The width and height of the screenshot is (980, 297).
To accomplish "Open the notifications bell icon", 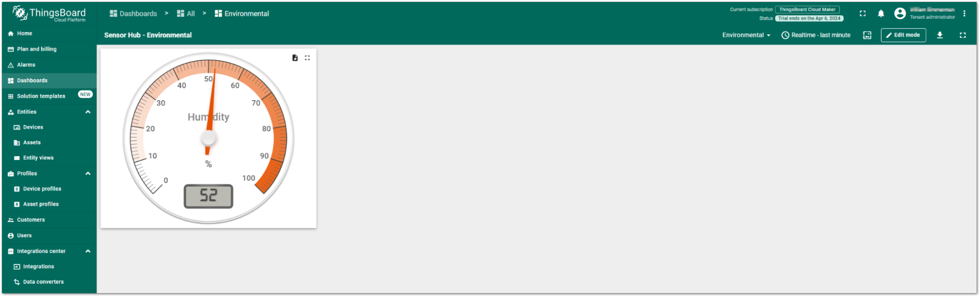I will pyautogui.click(x=881, y=14).
